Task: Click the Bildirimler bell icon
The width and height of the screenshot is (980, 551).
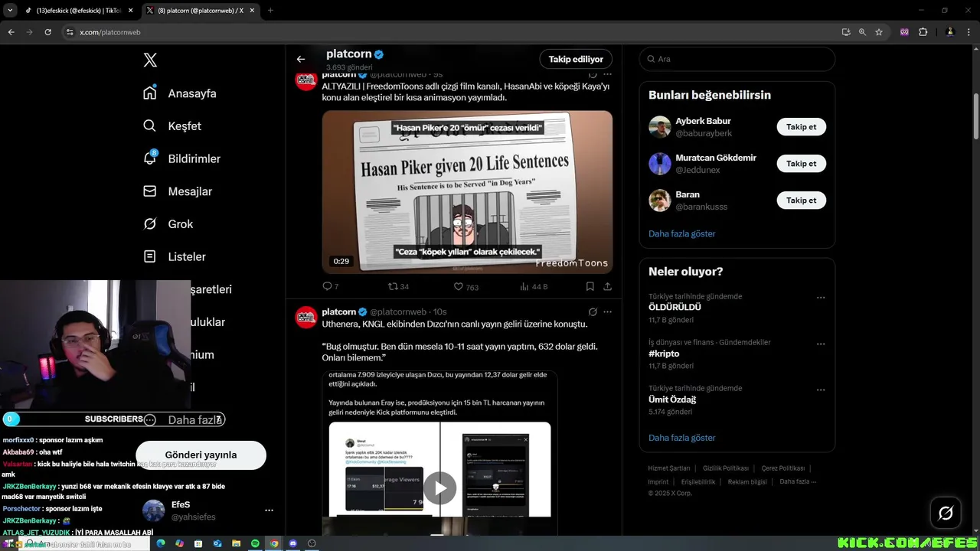Action: click(x=150, y=158)
